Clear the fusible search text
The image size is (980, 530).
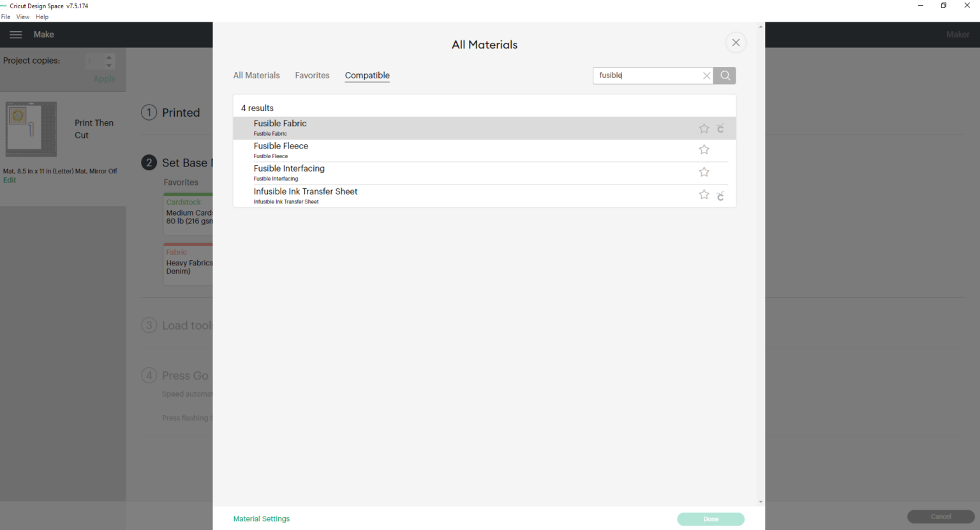point(706,75)
